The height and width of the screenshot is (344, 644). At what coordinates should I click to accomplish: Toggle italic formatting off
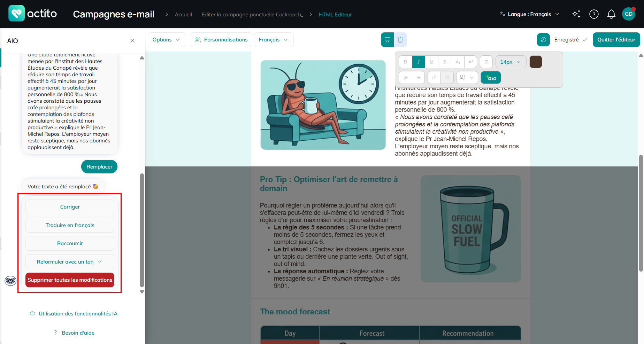point(419,62)
